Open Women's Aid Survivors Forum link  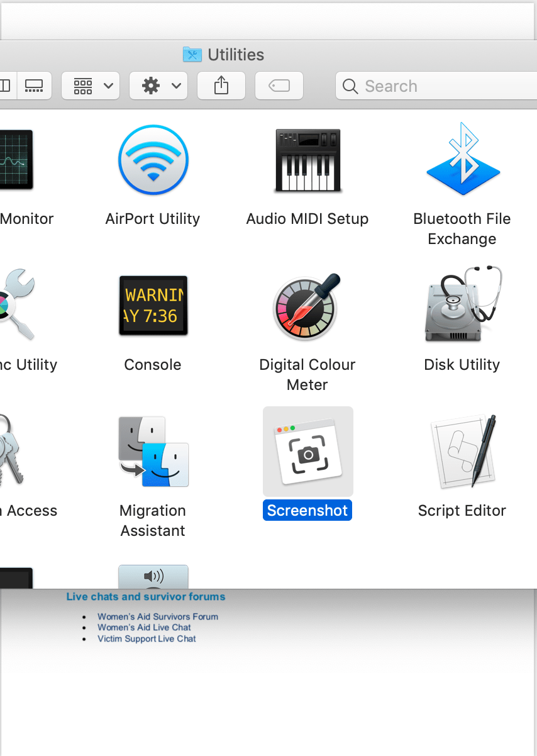pyautogui.click(x=158, y=616)
